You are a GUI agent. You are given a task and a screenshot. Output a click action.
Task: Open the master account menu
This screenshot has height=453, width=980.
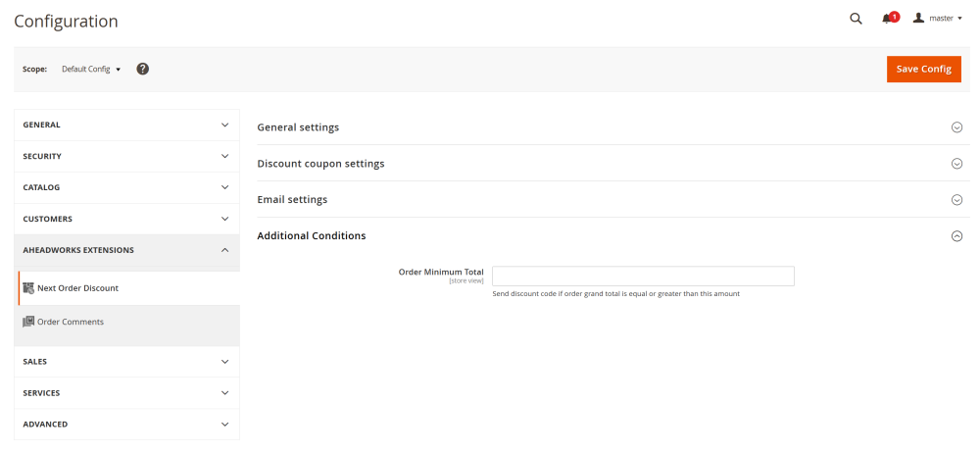tap(938, 19)
